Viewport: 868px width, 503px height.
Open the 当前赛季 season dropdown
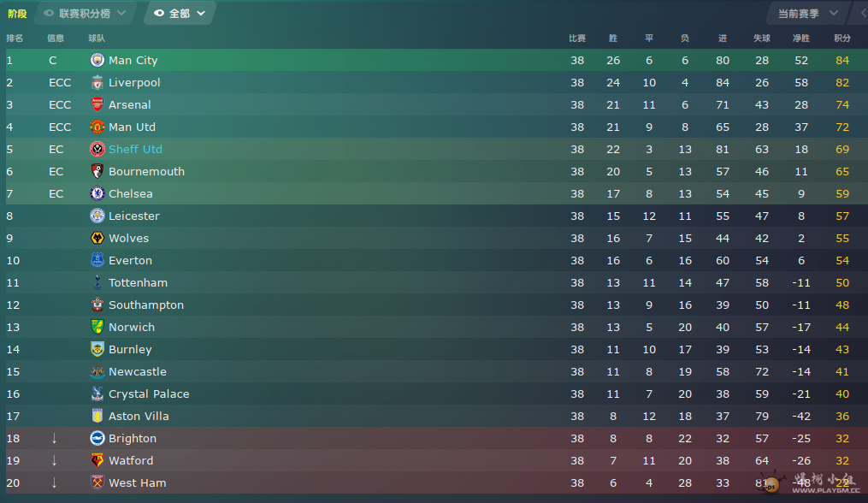(x=807, y=14)
